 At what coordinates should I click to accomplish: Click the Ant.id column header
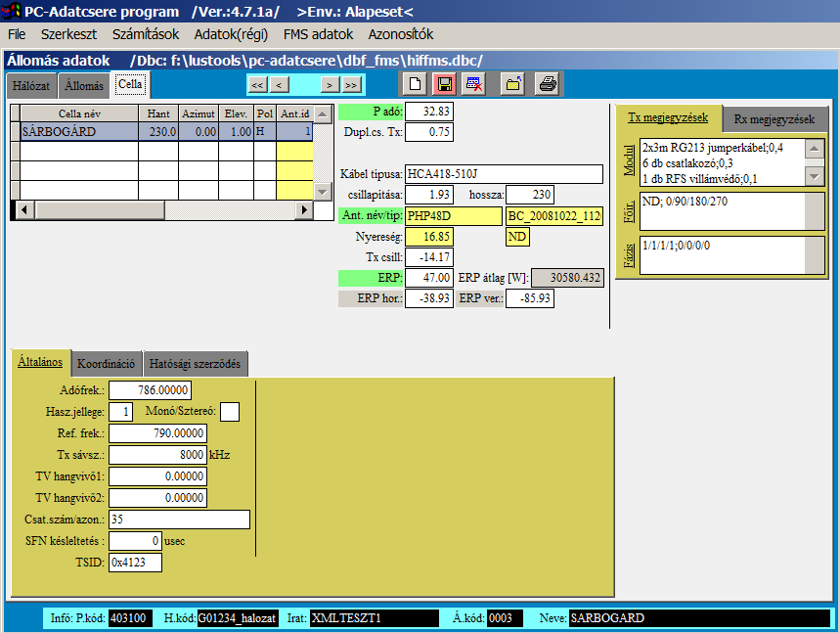click(x=295, y=113)
